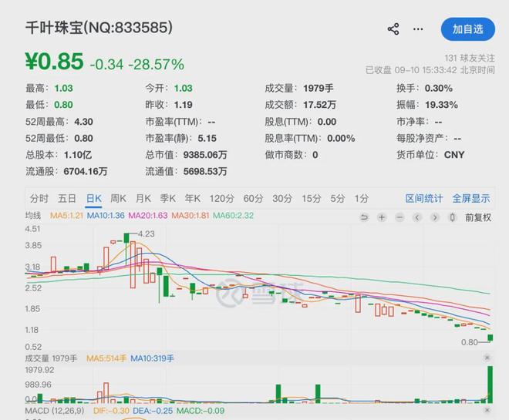The height and width of the screenshot is (420, 509).
Task: Click the 振幅 value 19.33%
Action: click(x=441, y=105)
